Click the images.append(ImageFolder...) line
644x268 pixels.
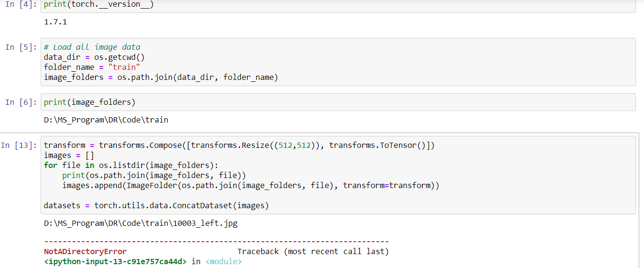(x=250, y=185)
